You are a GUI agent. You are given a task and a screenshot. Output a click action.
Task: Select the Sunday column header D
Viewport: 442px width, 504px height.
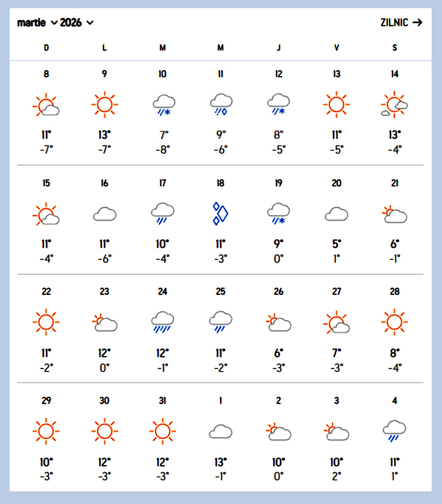[x=46, y=48]
